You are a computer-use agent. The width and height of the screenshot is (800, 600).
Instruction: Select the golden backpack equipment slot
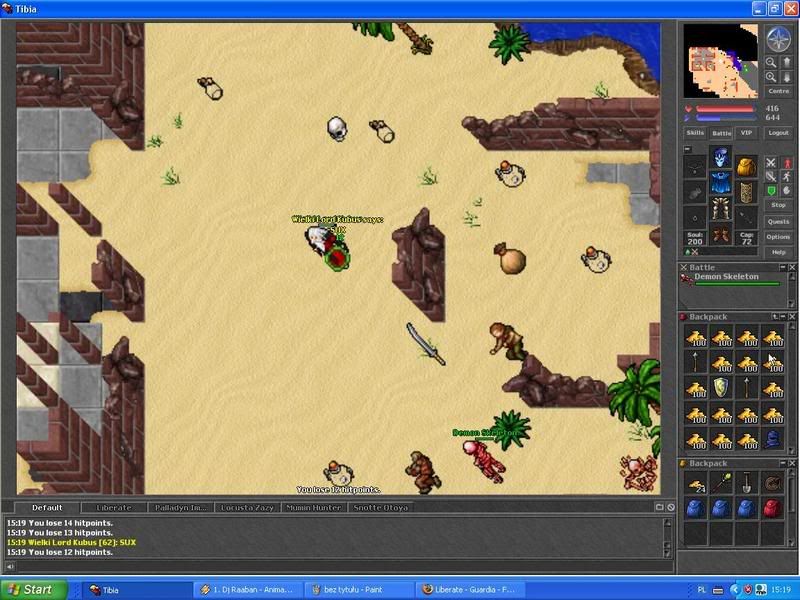746,167
